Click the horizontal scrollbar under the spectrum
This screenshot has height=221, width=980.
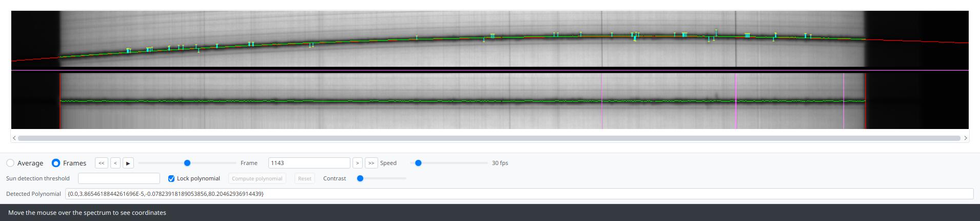pos(489,138)
